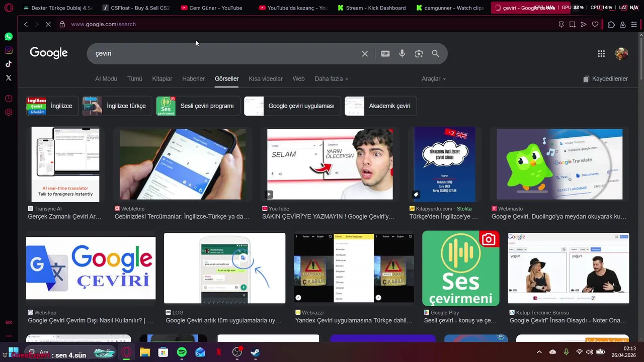Open X (Twitter) in Opera sidebar

point(9,77)
